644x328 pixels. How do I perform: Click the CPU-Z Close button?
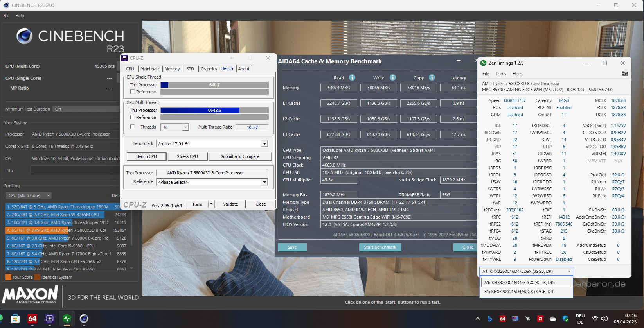coord(261,204)
